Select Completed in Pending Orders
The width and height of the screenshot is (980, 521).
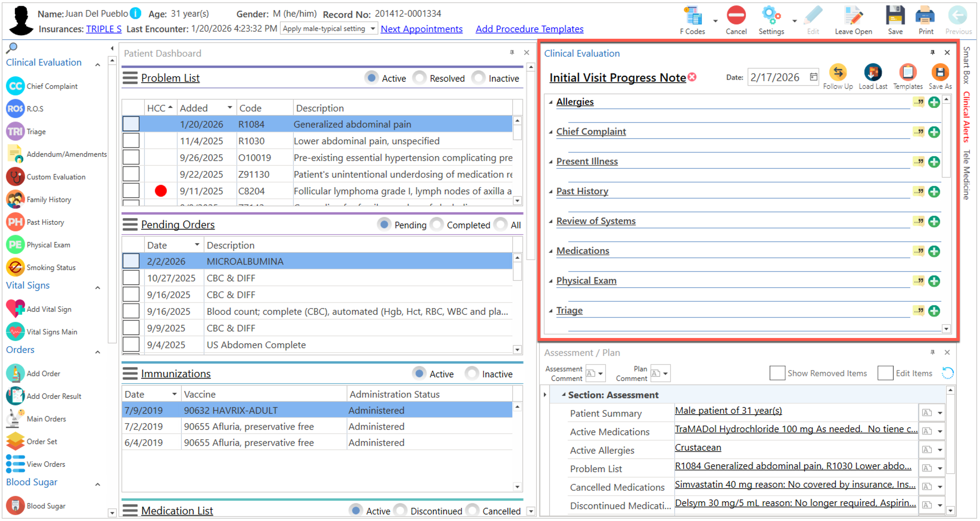[x=437, y=224]
